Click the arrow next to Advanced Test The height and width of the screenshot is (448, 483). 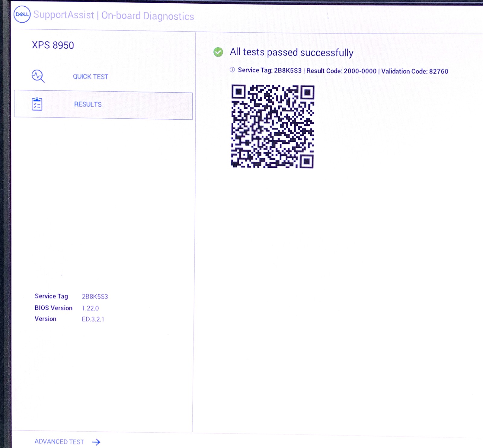point(96,442)
